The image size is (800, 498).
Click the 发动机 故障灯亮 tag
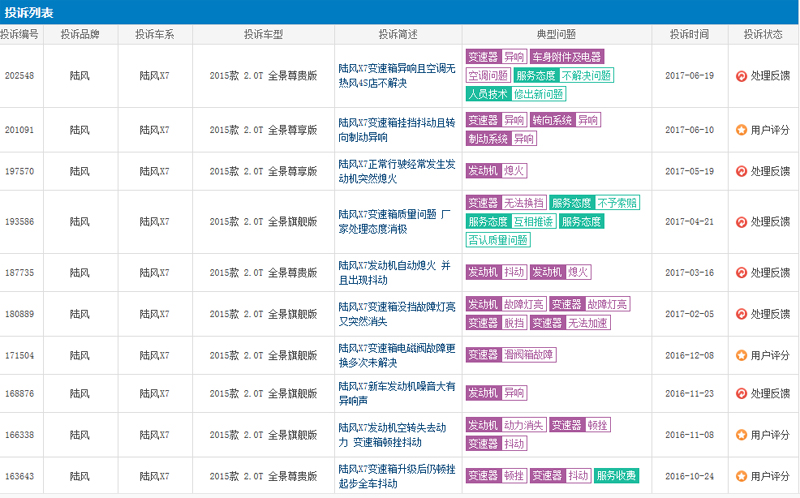click(506, 304)
